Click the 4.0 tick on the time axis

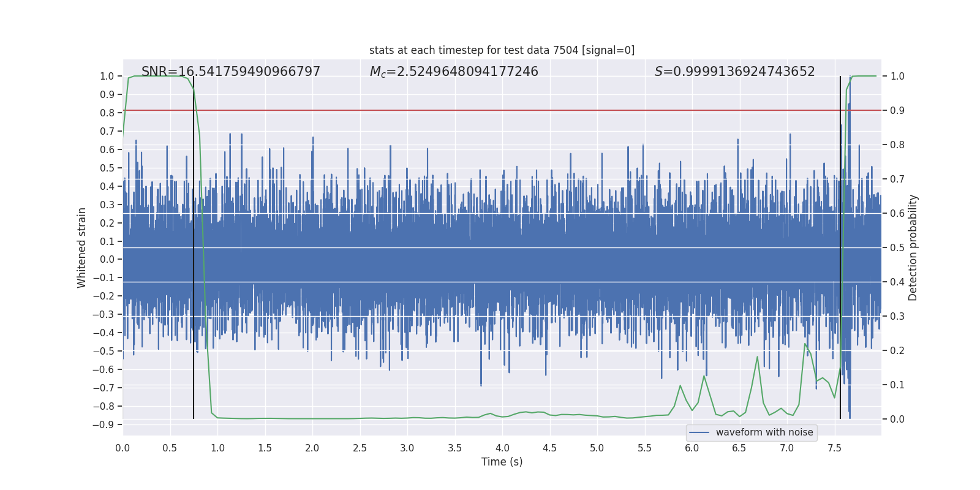[x=502, y=448]
